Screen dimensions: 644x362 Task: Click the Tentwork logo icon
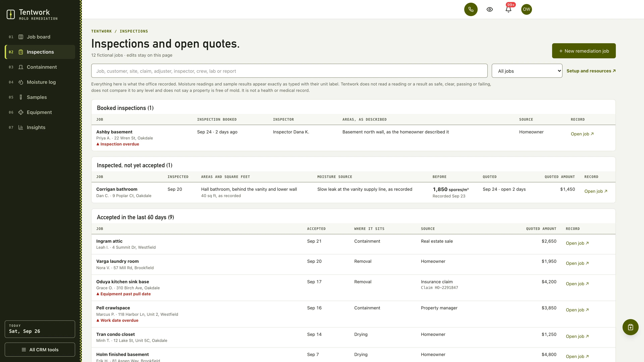coord(11,14)
